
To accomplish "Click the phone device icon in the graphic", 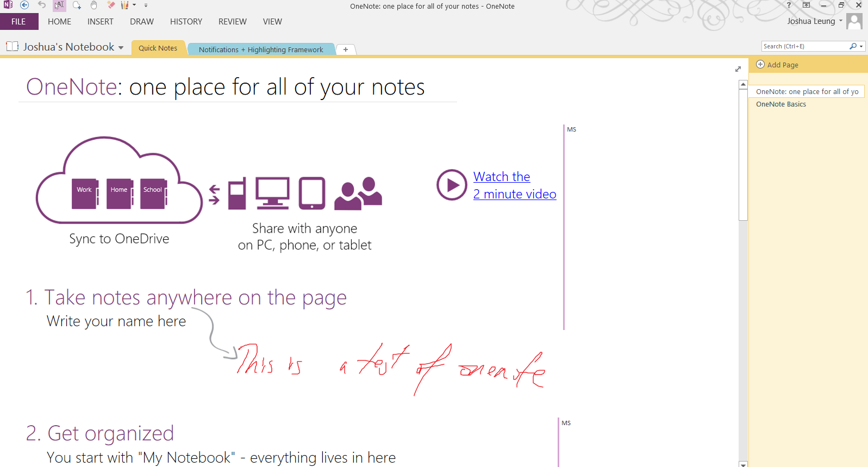I will point(237,193).
